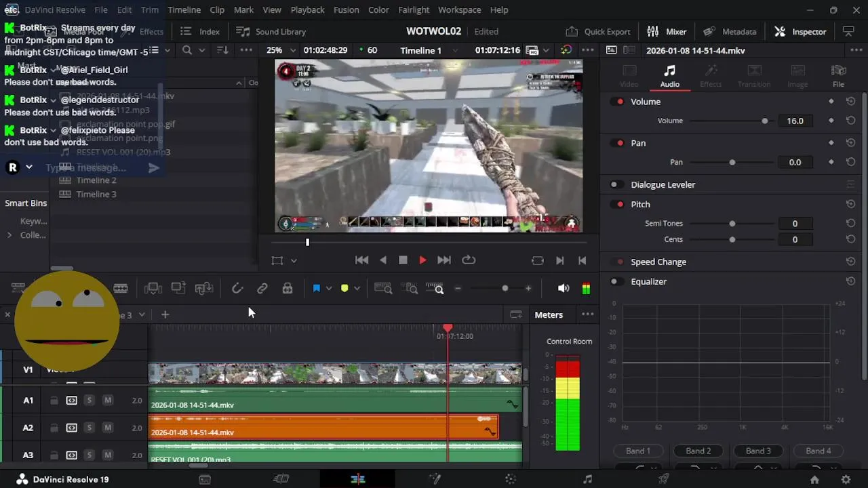
Task: Switch to Fairlight page music note icon
Action: click(587, 479)
